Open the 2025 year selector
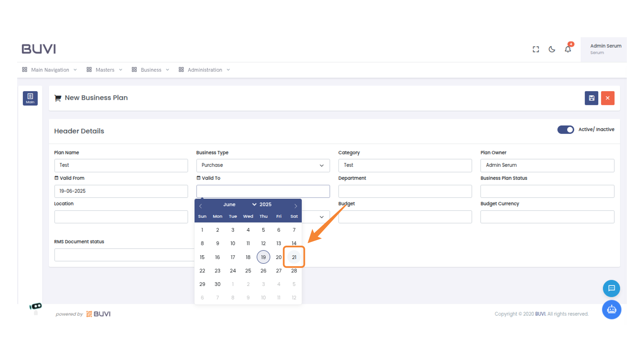This screenshot has width=644, height=362. (265, 204)
